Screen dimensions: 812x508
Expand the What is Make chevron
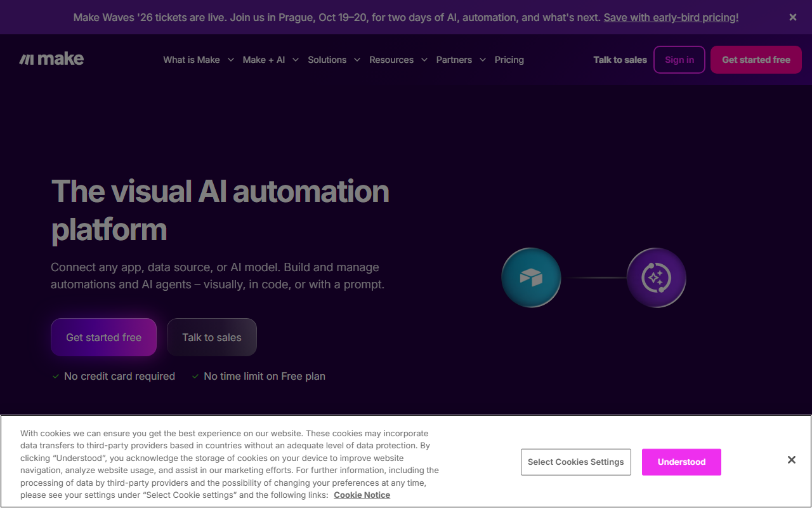coord(230,60)
